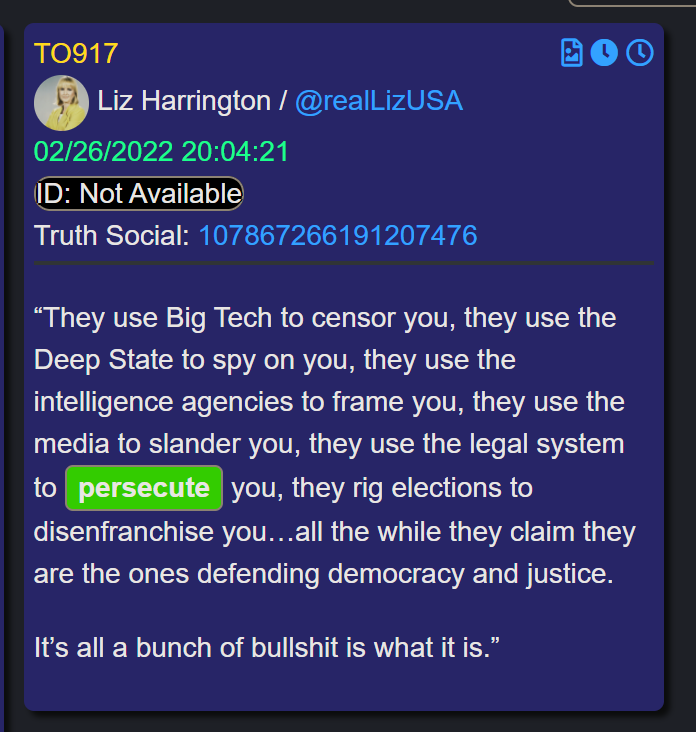The width and height of the screenshot is (696, 732).
Task: Click the words disenfranchise you in the post
Action: [157, 532]
